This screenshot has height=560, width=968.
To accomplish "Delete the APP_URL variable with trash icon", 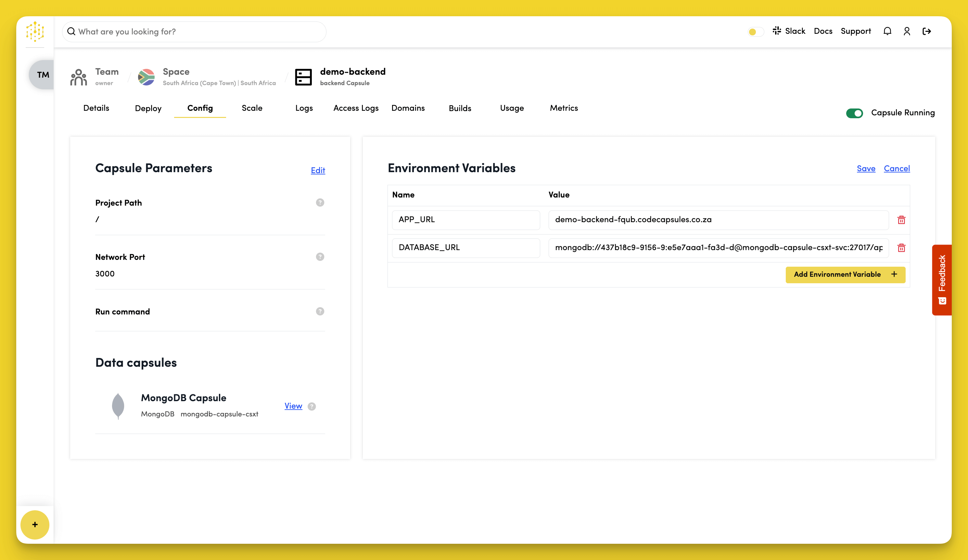I will (x=901, y=220).
